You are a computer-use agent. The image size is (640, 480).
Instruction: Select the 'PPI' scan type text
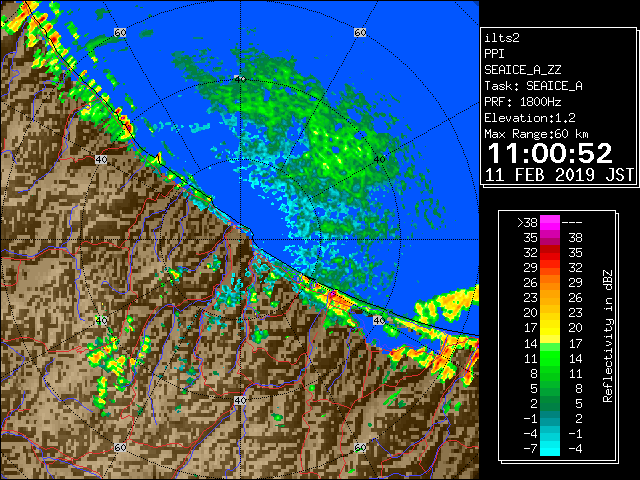(494, 54)
